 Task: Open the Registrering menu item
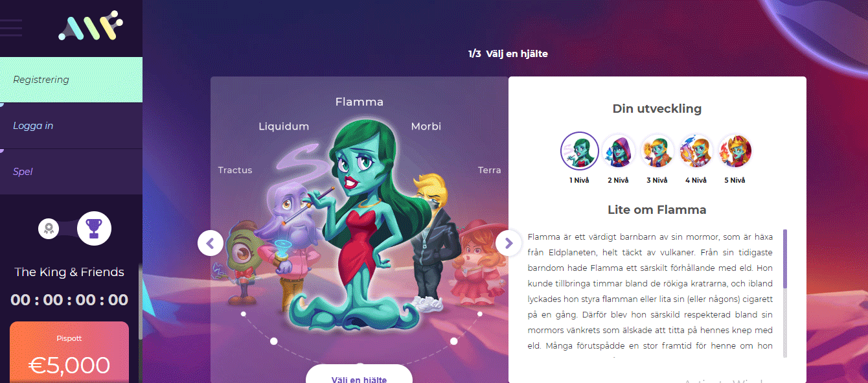point(71,80)
